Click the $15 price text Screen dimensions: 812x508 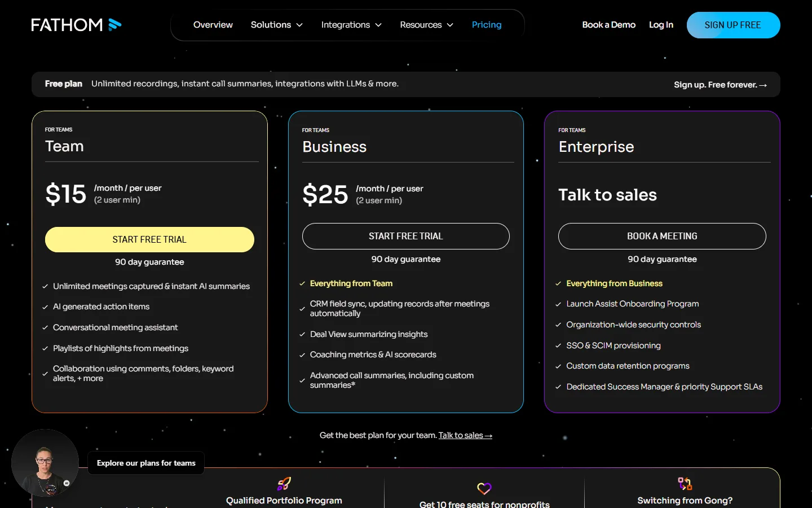coord(66,194)
